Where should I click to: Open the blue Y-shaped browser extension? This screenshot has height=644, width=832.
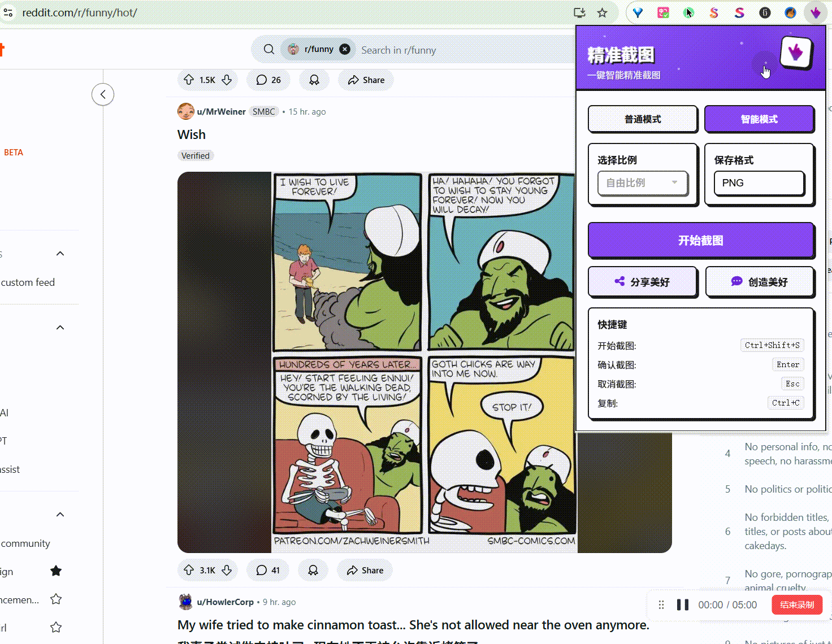[x=638, y=12]
